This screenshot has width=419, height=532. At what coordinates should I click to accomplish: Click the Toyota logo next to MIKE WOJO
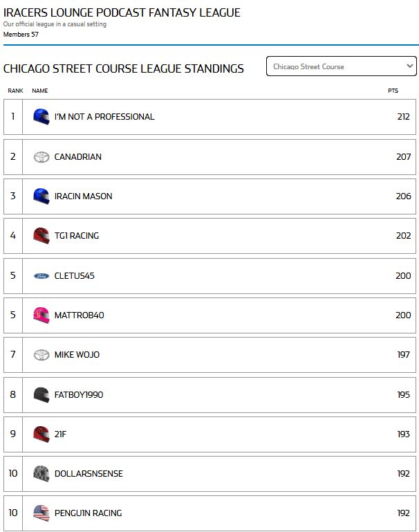pos(41,355)
